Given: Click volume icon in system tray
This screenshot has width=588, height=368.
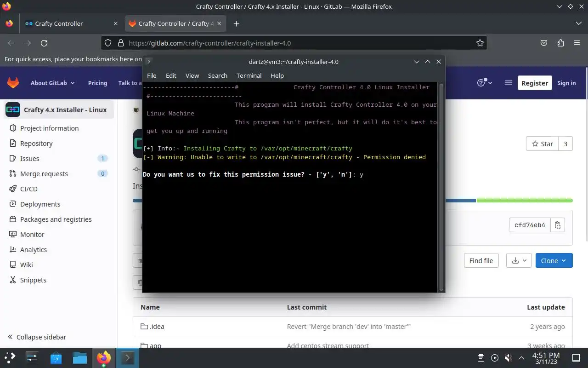Looking at the screenshot, I should 508,358.
